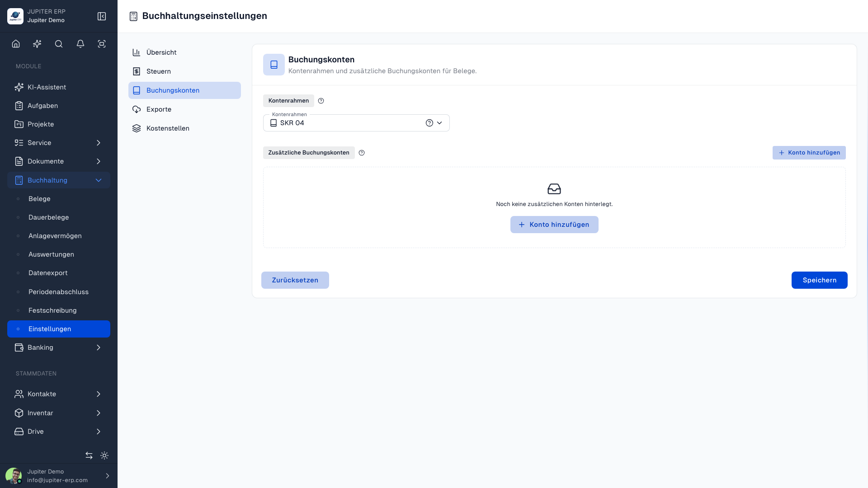Screen dimensions: 868x488
Task: Open Projekte module
Action: click(x=59, y=124)
